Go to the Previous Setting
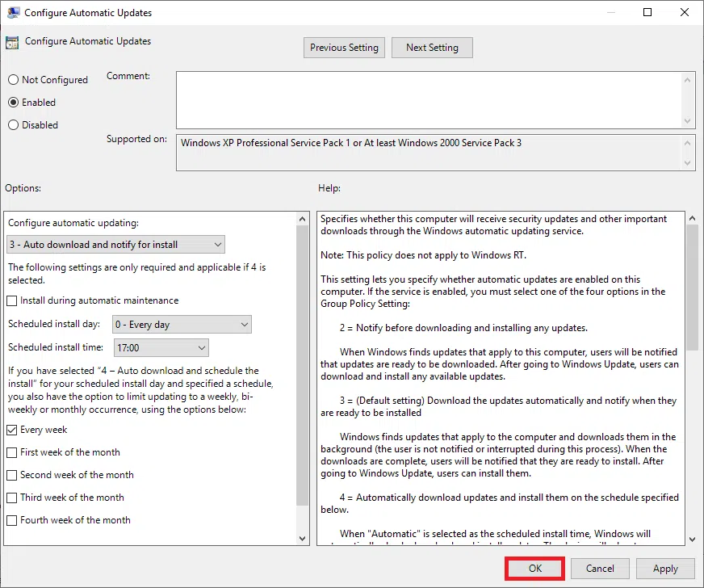704x588 pixels. (x=344, y=48)
